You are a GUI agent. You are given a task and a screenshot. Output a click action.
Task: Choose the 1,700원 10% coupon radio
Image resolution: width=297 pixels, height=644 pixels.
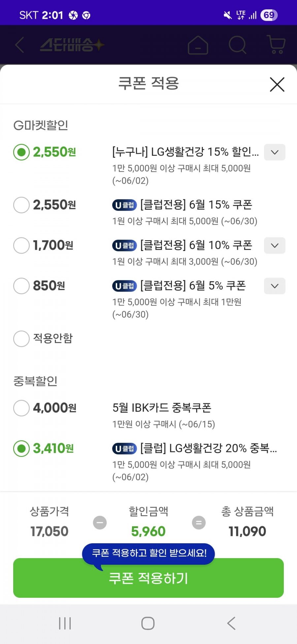21,245
